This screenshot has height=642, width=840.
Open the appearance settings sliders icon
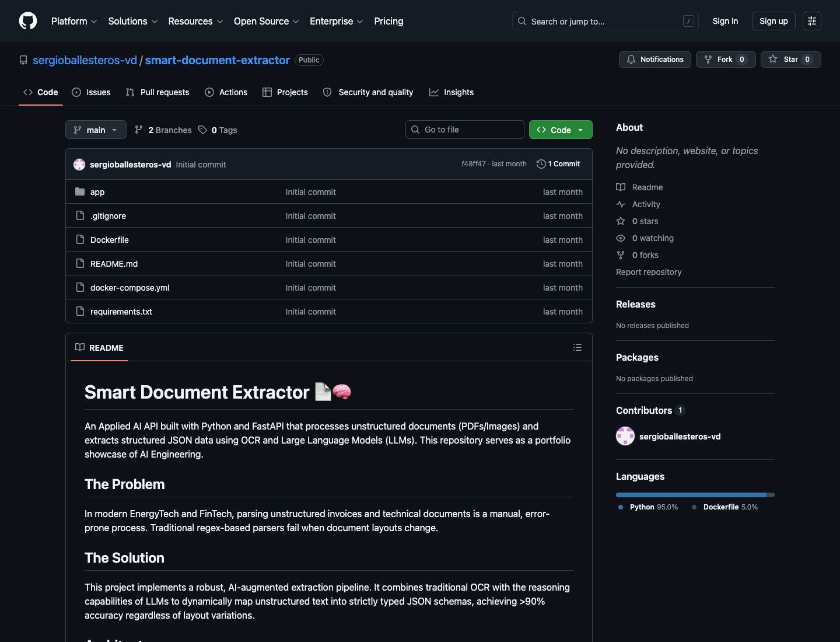point(812,21)
